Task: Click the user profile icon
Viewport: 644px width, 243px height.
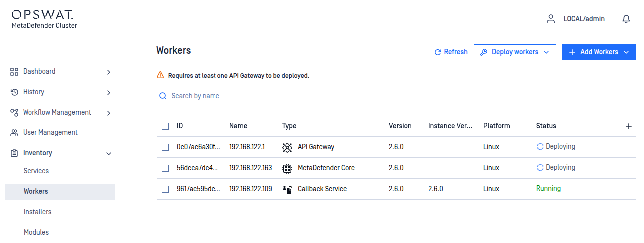Action: (x=551, y=19)
